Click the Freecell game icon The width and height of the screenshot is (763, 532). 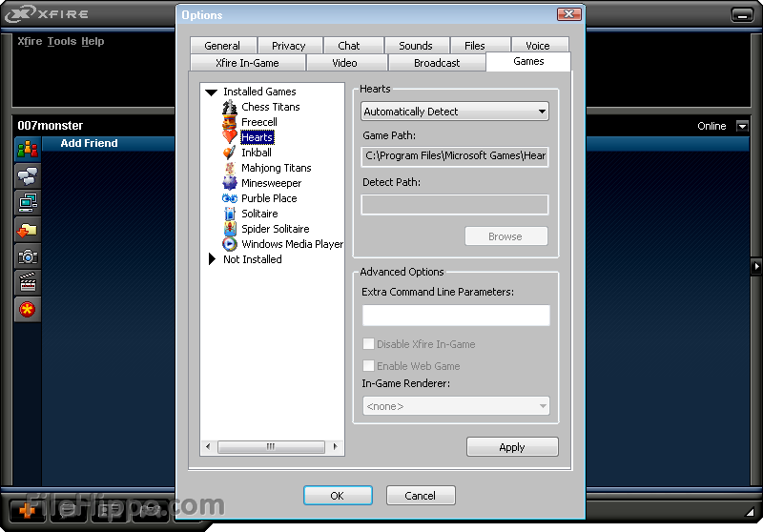click(x=230, y=122)
